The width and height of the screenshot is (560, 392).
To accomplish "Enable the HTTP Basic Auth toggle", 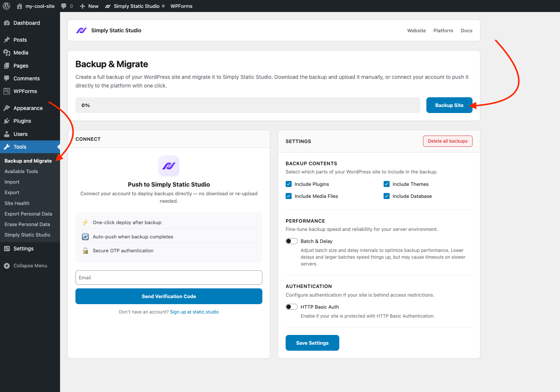I will [x=292, y=307].
